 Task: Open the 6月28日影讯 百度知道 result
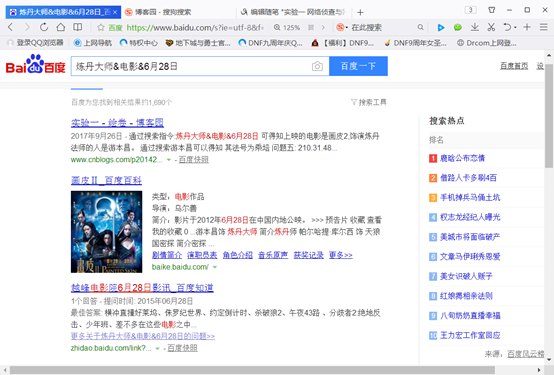point(142,288)
